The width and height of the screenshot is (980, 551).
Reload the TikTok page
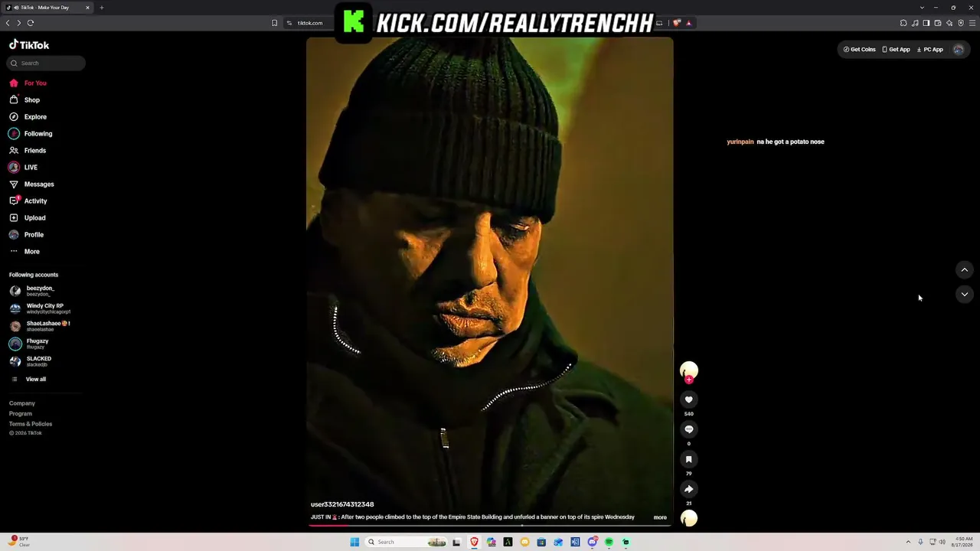point(31,23)
